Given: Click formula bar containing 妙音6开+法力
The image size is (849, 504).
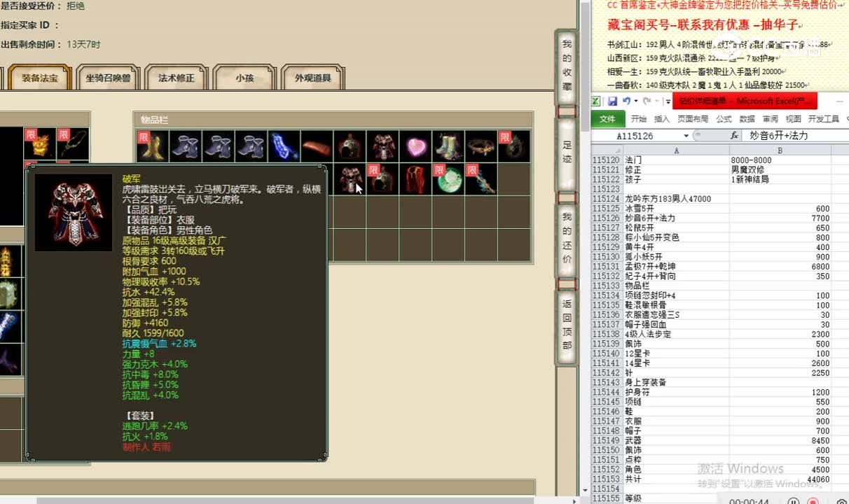Looking at the screenshot, I should point(795,136).
